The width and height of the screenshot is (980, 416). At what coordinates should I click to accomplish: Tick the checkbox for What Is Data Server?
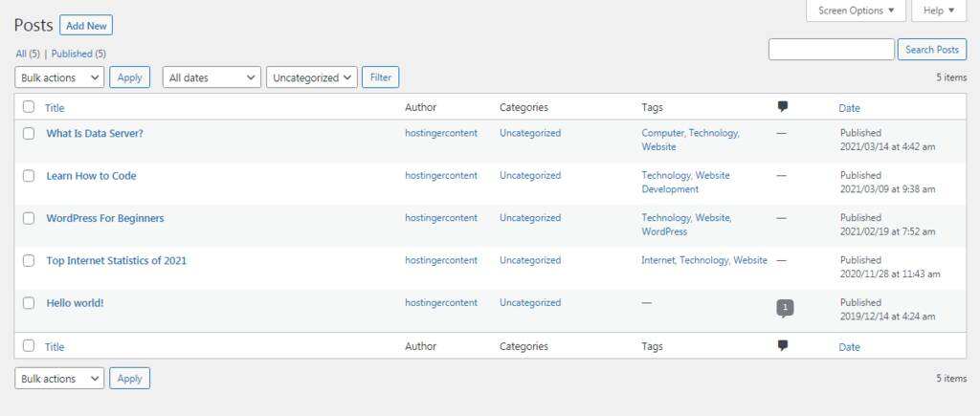pos(29,134)
